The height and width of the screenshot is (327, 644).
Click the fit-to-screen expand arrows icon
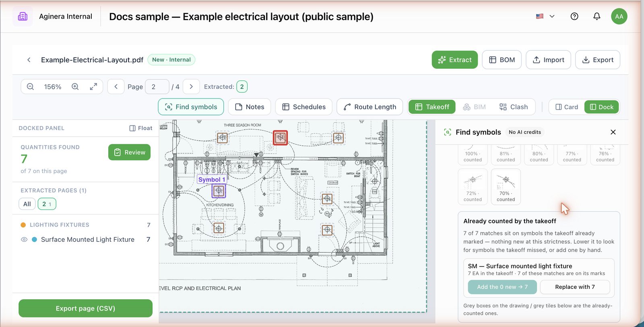(93, 86)
